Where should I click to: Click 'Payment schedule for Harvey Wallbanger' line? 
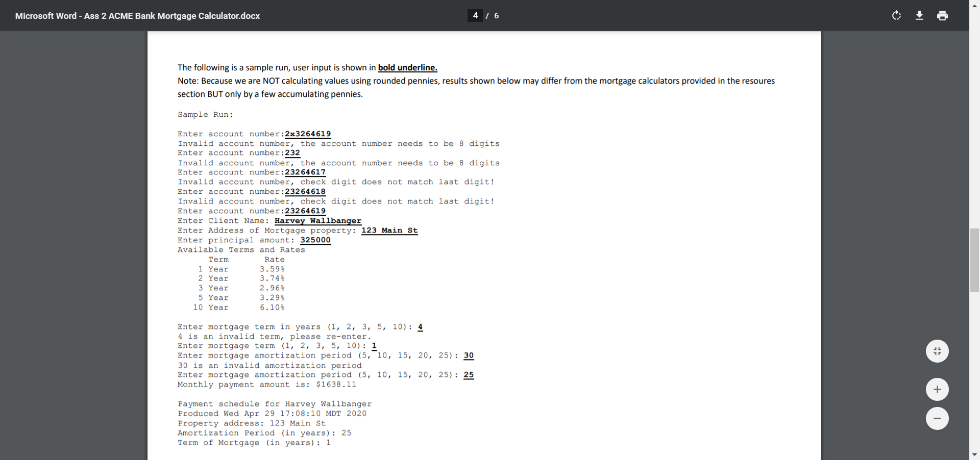click(275, 404)
